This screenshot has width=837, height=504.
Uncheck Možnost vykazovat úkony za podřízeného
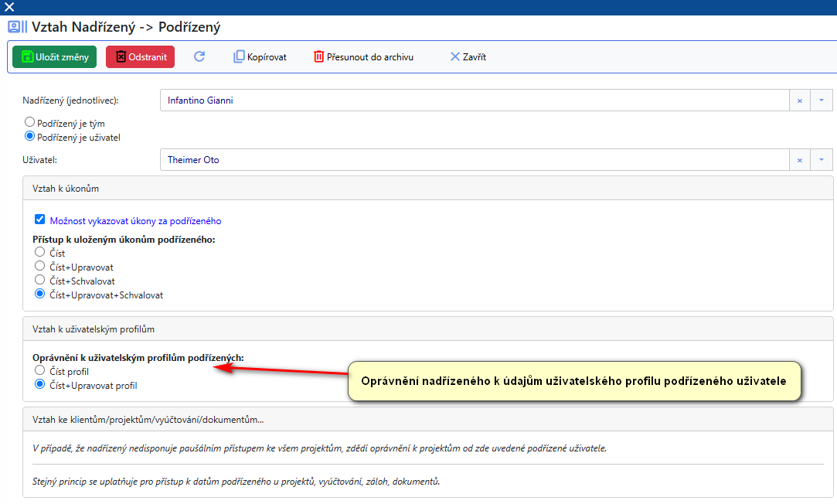pos(40,220)
